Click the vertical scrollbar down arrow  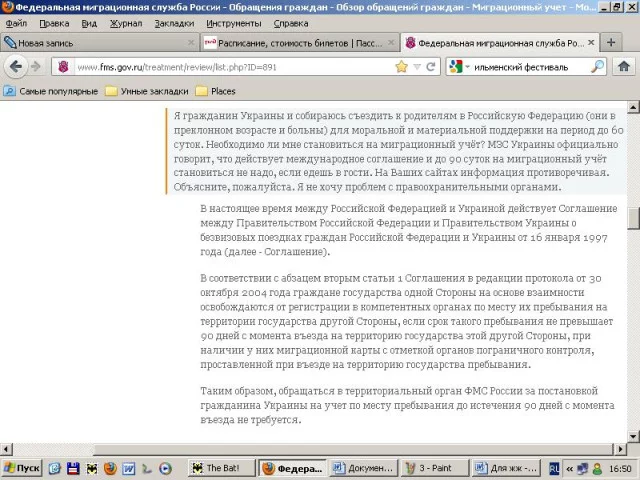tap(633, 436)
